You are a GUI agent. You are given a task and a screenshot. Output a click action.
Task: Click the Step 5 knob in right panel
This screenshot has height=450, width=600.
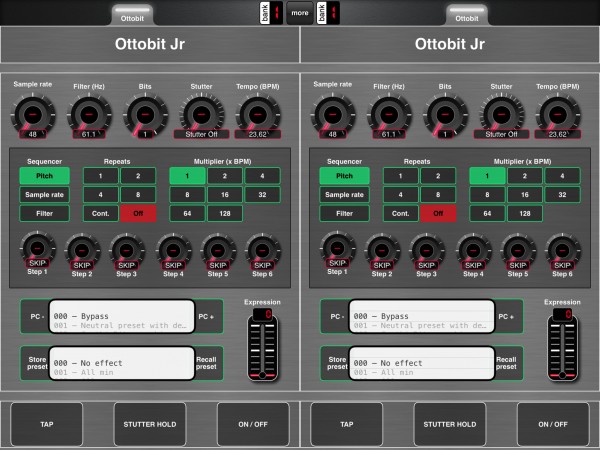(x=518, y=251)
